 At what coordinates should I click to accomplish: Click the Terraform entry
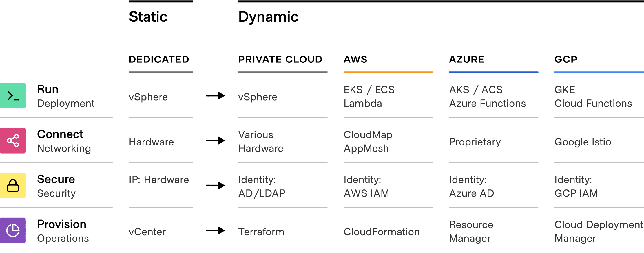[261, 232]
